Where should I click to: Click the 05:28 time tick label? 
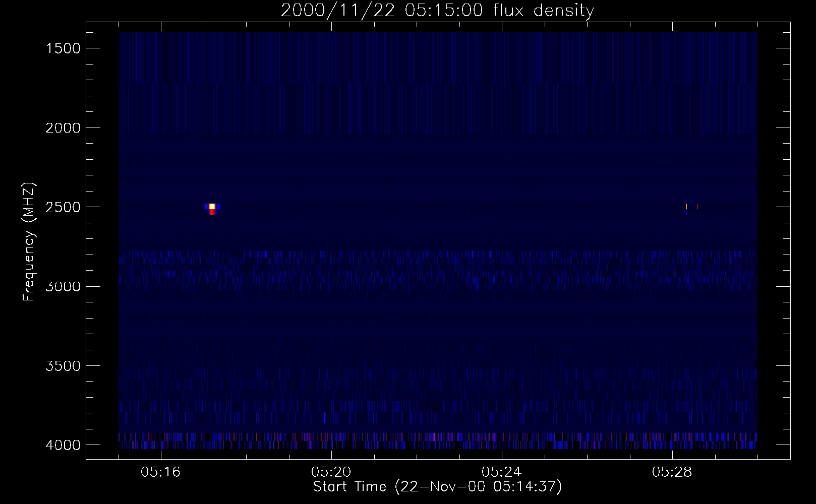pos(672,472)
